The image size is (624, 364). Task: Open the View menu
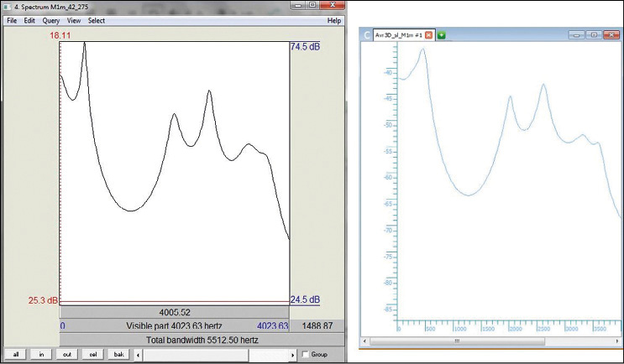click(74, 20)
